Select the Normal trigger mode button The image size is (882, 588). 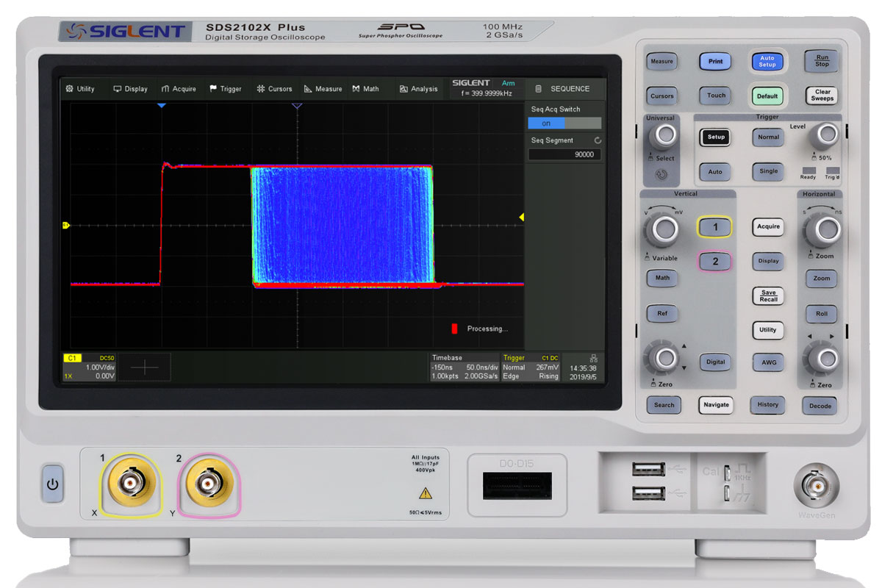pyautogui.click(x=768, y=137)
